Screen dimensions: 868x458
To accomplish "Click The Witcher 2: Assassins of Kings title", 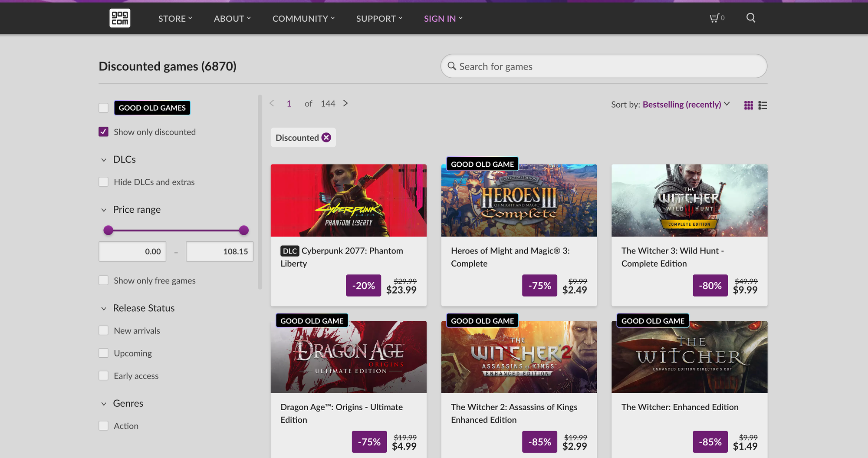I will [x=514, y=413].
